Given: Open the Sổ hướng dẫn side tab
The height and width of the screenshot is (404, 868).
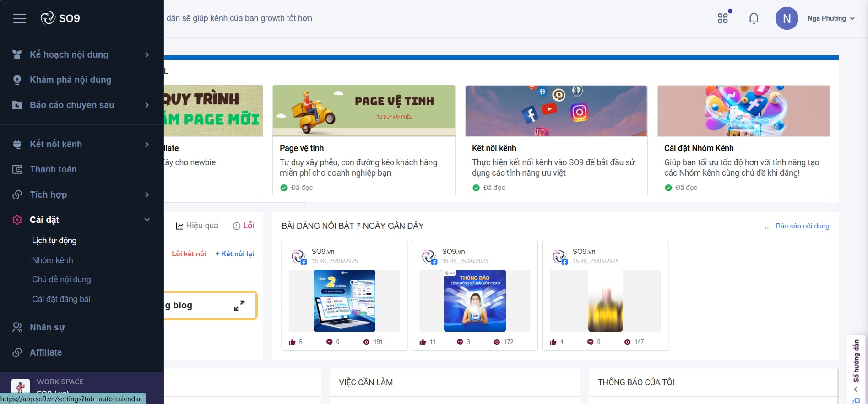Looking at the screenshot, I should coord(856,361).
